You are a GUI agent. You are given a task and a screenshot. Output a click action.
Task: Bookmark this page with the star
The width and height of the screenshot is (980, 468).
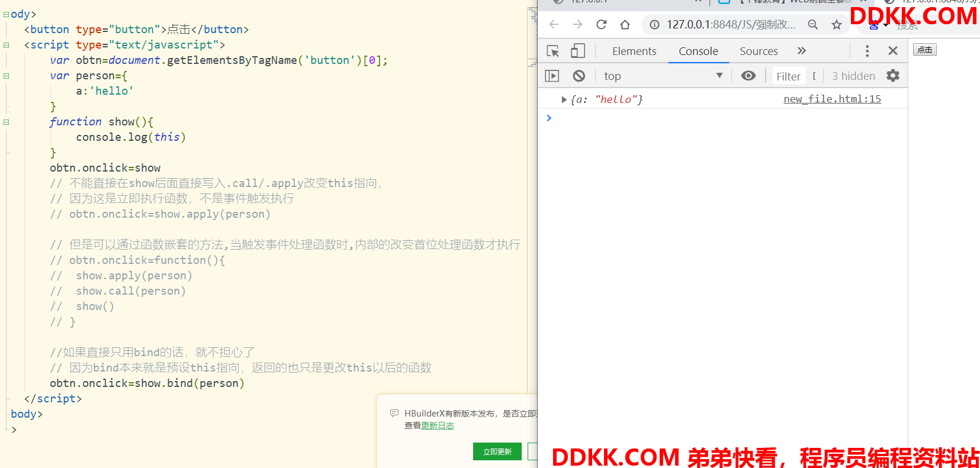[836, 24]
